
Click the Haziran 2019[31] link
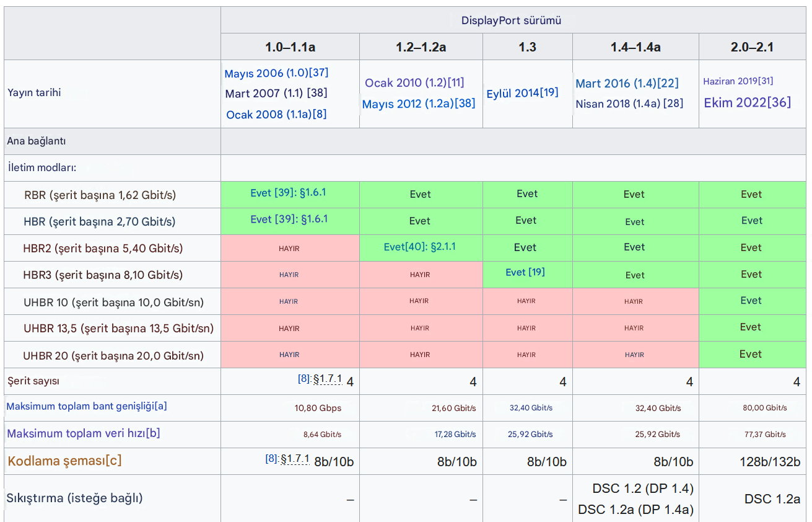pos(738,81)
